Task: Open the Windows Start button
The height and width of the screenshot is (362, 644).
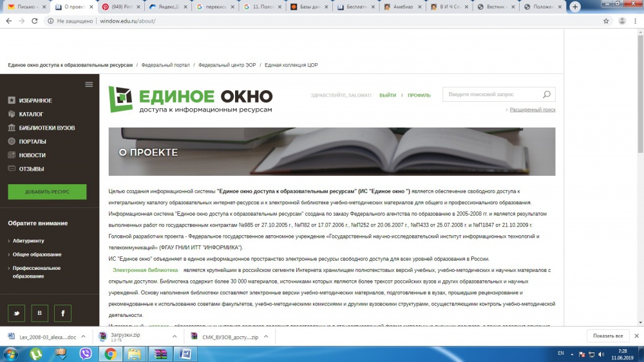Action: click(x=10, y=354)
